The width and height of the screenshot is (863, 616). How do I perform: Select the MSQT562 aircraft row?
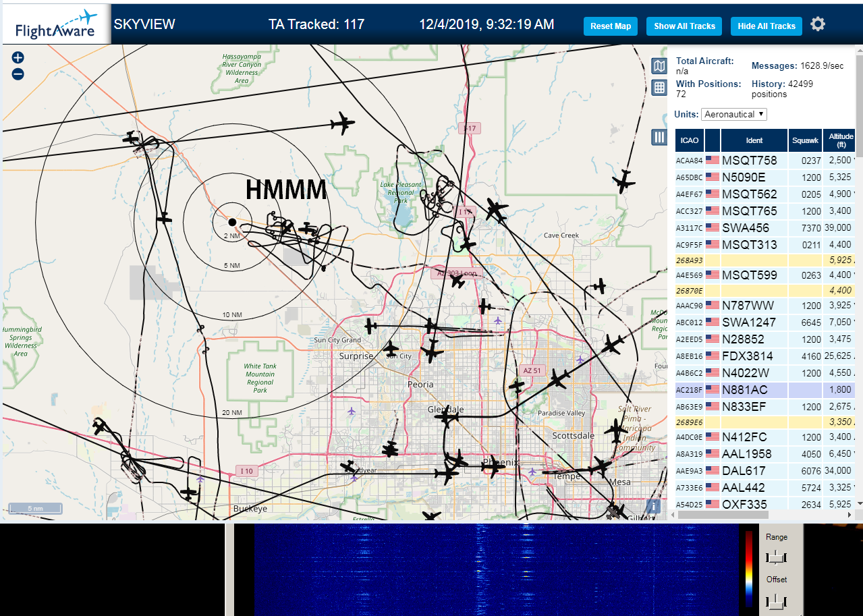(765, 194)
